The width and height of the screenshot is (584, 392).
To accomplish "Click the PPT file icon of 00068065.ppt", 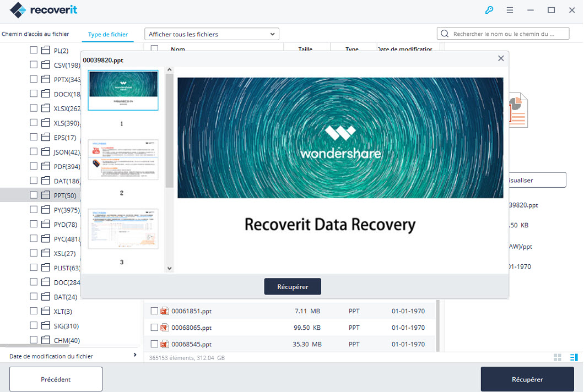I will (x=165, y=328).
